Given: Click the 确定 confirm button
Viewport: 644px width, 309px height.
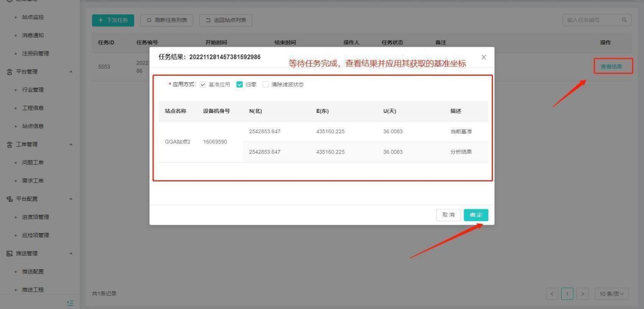Looking at the screenshot, I should click(476, 215).
